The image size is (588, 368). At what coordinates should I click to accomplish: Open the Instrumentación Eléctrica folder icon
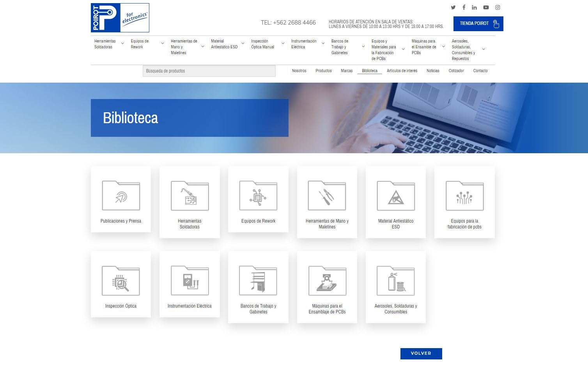[190, 281]
